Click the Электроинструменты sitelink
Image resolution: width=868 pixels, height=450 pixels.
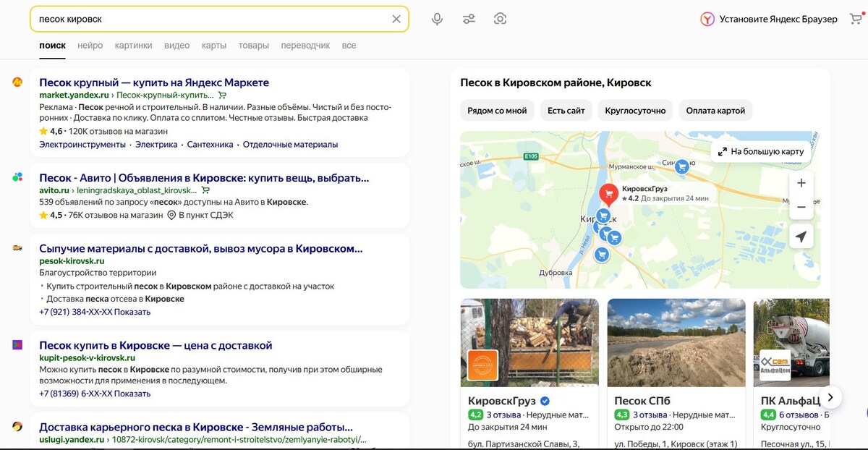[82, 145]
